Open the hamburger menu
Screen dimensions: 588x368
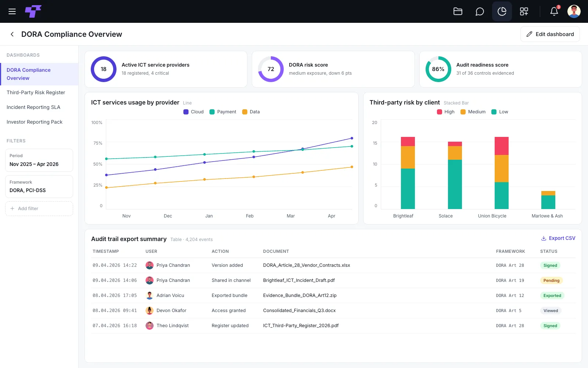pos(12,11)
